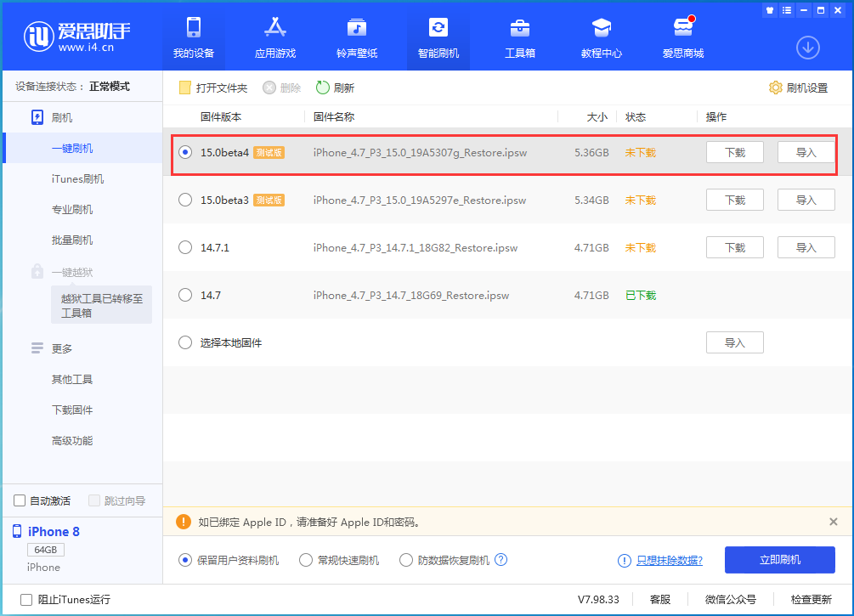854x616 pixels.
Task: Open the 我的设备 device icon tab
Action: [194, 28]
